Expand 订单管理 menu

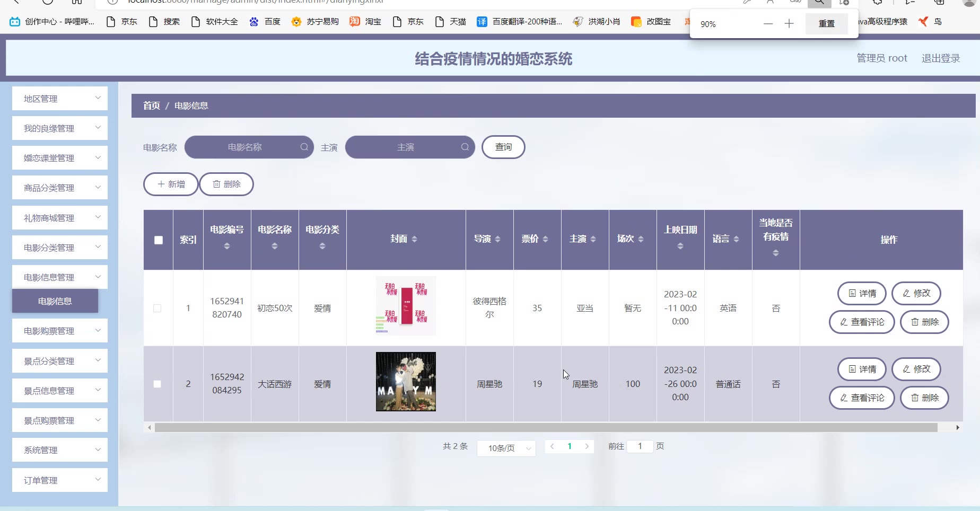(60, 480)
